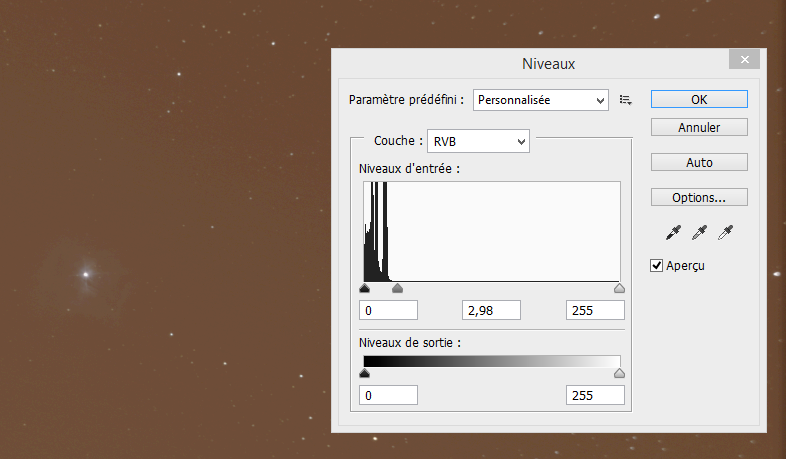Click the bright star in the image

point(86,274)
